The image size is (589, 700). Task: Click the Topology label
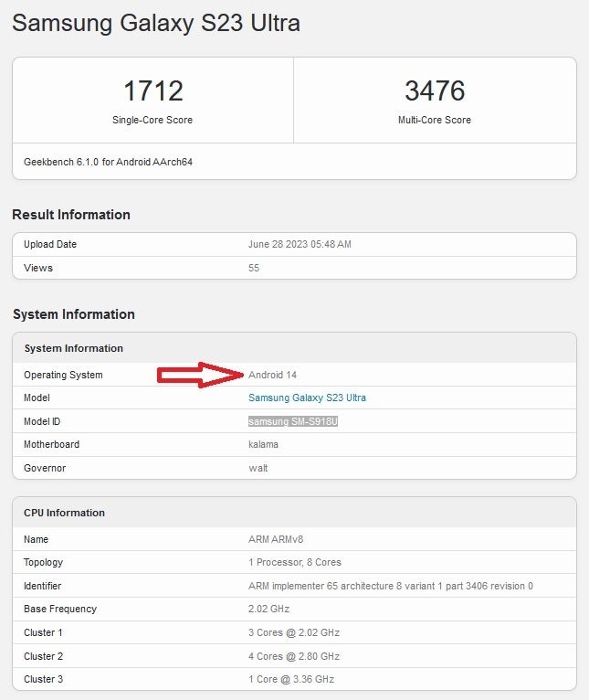tap(43, 563)
